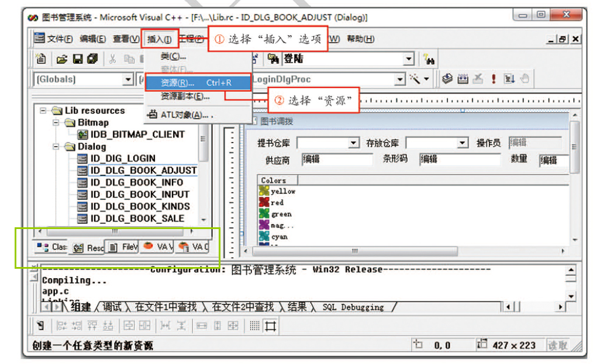This screenshot has height=364, width=600.
Task: Switch to the ResourceView tab
Action: point(88,248)
